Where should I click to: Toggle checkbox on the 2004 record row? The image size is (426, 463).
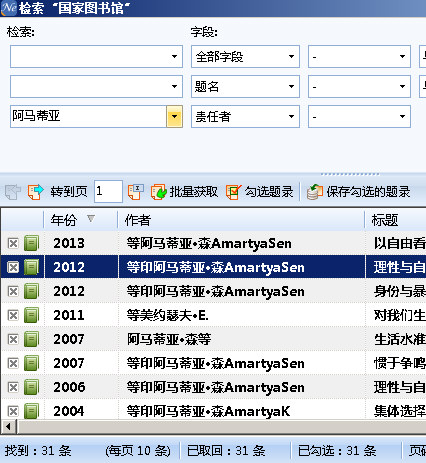point(13,411)
